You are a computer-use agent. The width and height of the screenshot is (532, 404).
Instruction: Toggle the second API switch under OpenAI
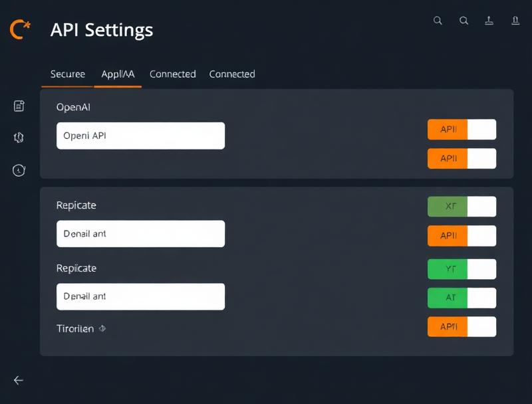[x=462, y=158]
